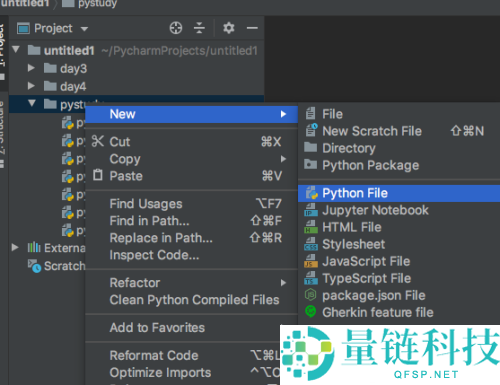500x385 pixels.
Task: Click the Project view window icon
Action: click(x=23, y=28)
